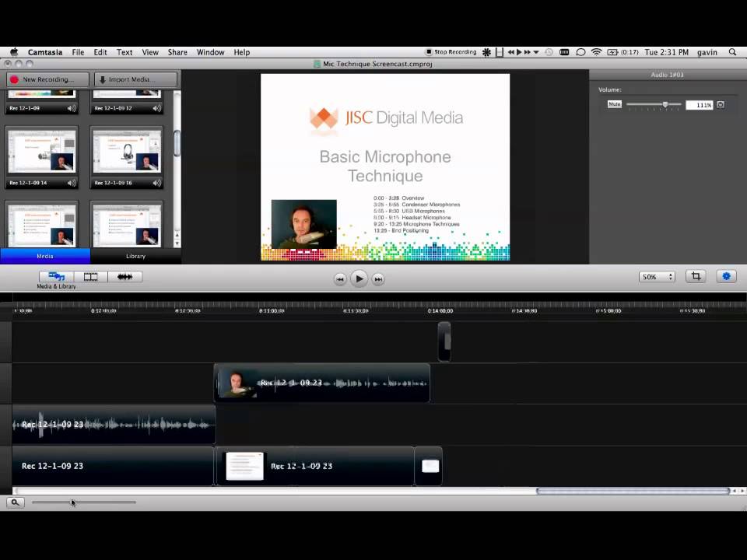The image size is (747, 560).
Task: Select the audio waveform clip Rec 12-1-09 23
Action: tap(114, 425)
